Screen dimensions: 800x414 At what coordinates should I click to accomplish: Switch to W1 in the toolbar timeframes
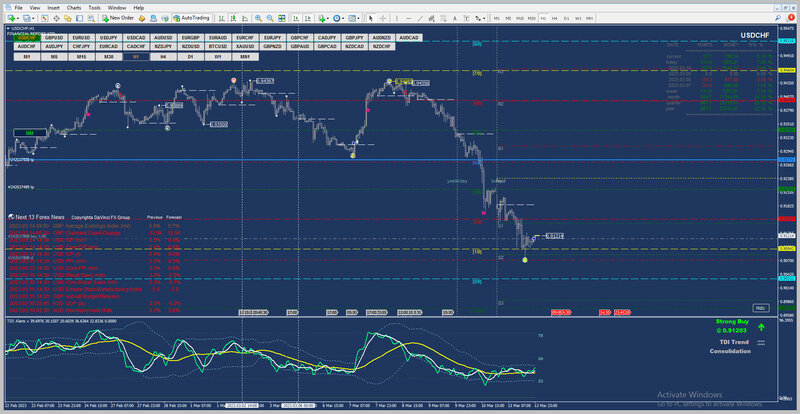click(578, 18)
